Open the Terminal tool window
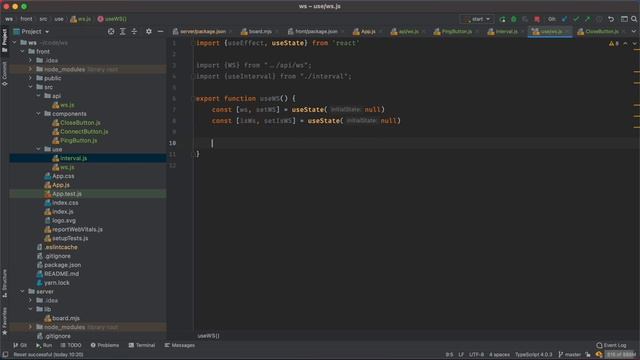Viewport: 640px width, 360px height. 142,345
